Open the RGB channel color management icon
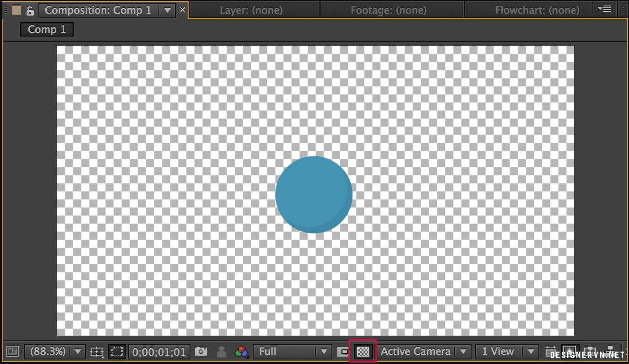 tap(241, 352)
